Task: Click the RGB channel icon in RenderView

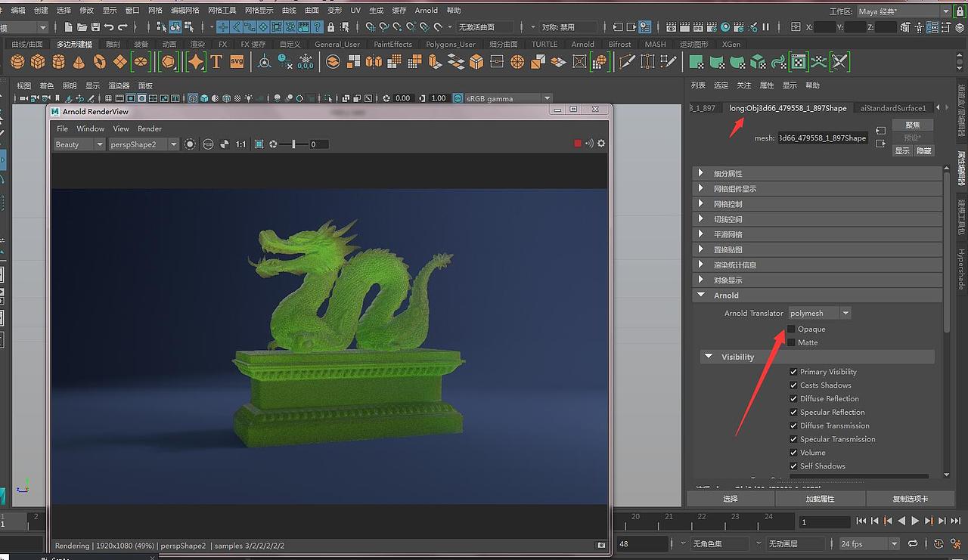Action: [208, 144]
